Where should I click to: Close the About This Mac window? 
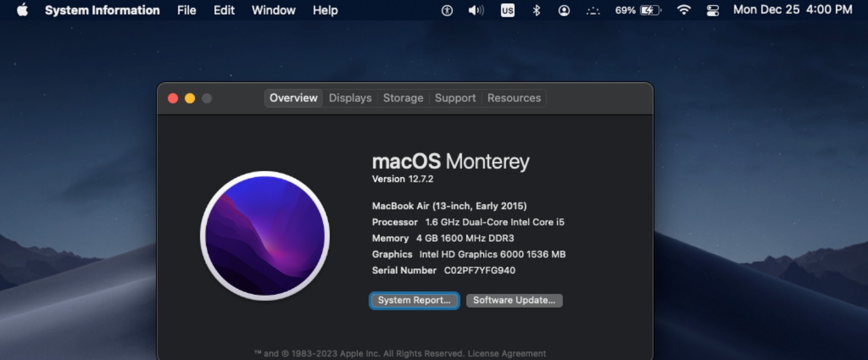click(x=173, y=98)
